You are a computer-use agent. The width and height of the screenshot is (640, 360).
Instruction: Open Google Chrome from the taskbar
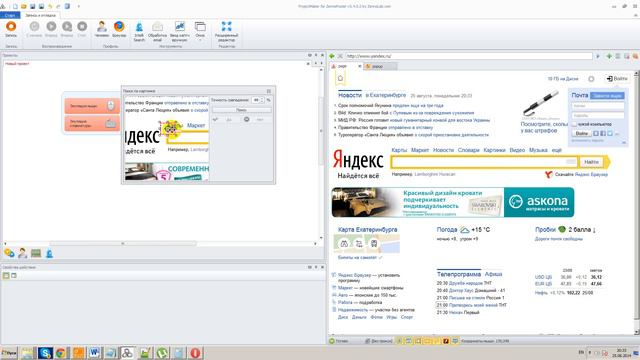point(61,353)
